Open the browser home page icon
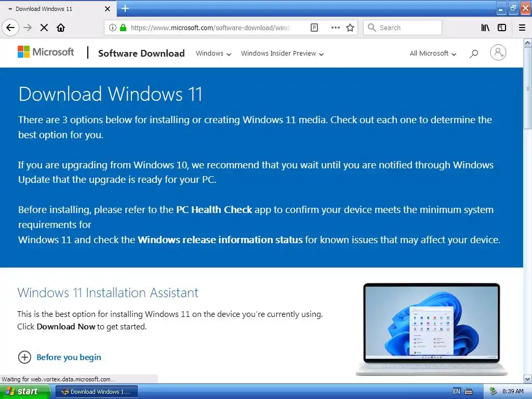 61,28
